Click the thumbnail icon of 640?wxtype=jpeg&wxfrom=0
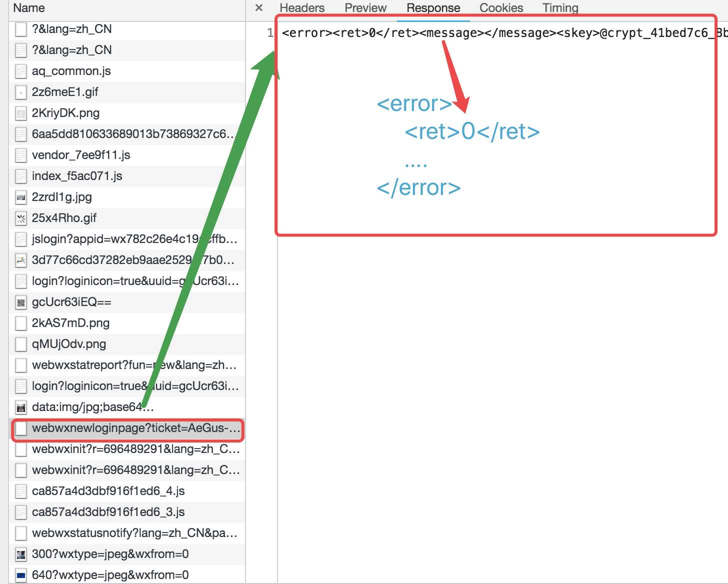728x584 pixels. (21, 575)
